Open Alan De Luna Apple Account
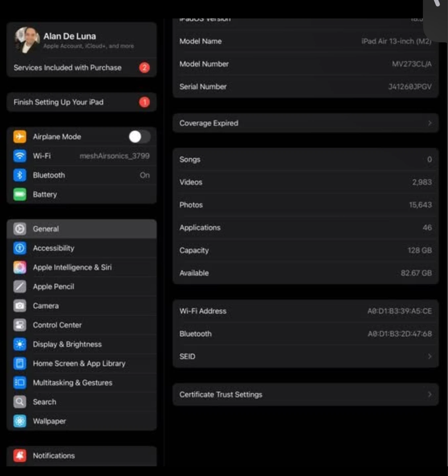The image size is (448, 476). [81, 40]
